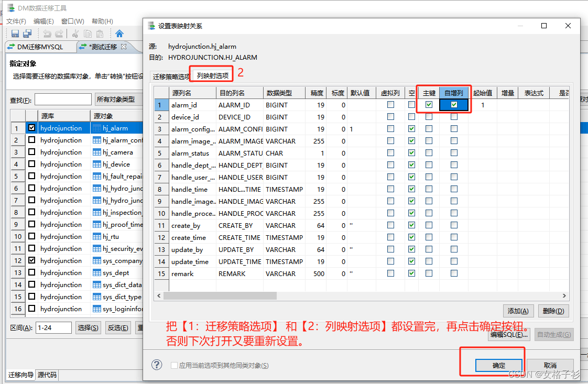This screenshot has height=384, width=588.
Task: Open the 编辑(E) menu
Action: click(43, 21)
